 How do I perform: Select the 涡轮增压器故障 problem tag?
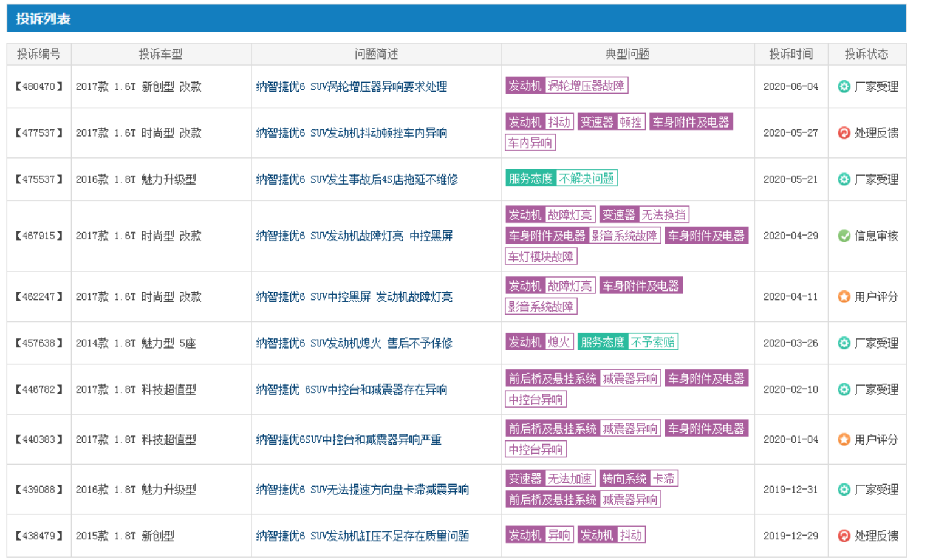[586, 86]
